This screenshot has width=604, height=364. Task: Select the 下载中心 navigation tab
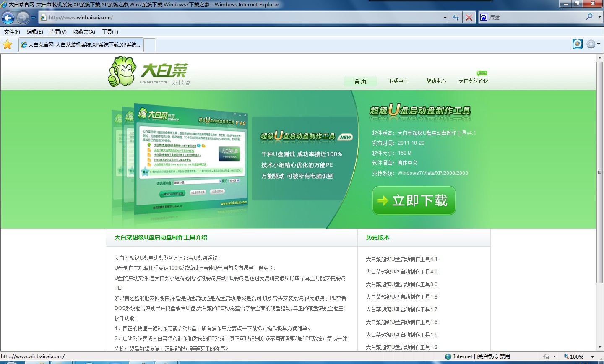coord(398,81)
